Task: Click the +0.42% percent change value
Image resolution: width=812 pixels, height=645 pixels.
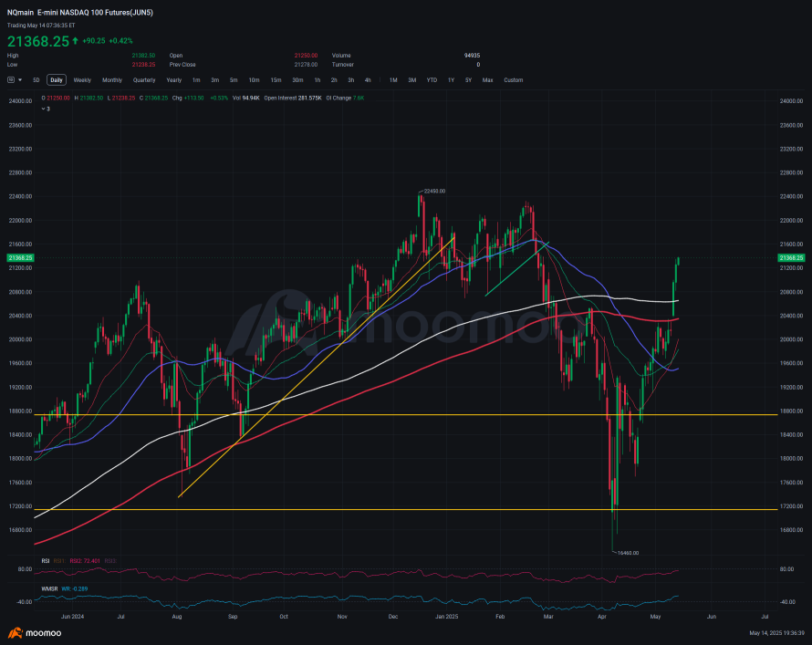Action: [120, 41]
